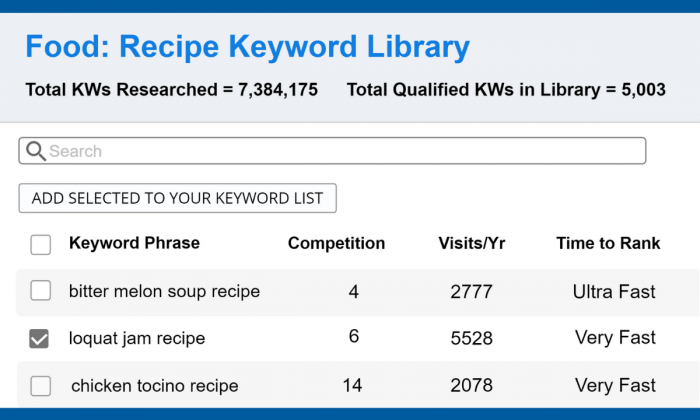Sort by Visits/Yr column header
700x420 pixels.
[472, 243]
